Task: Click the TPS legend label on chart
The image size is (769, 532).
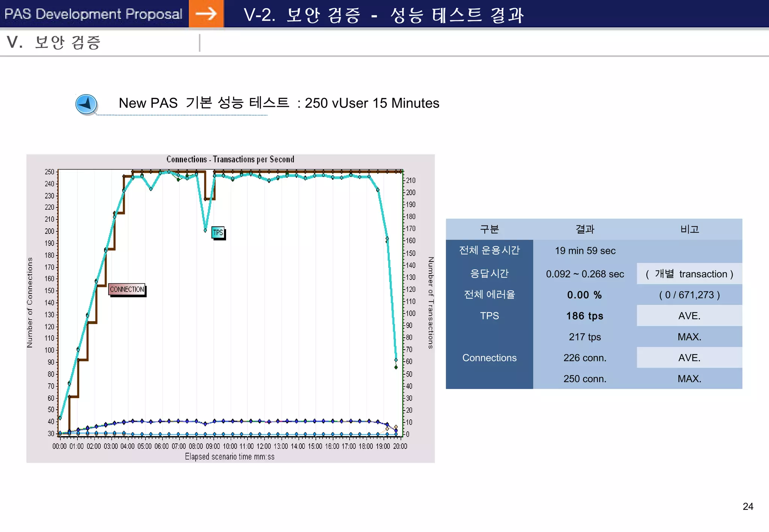Action: click(x=218, y=233)
